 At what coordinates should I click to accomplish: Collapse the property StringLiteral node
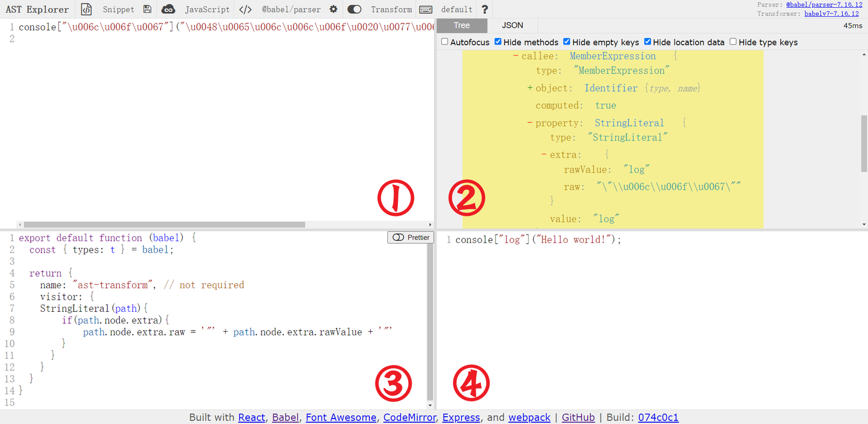530,123
